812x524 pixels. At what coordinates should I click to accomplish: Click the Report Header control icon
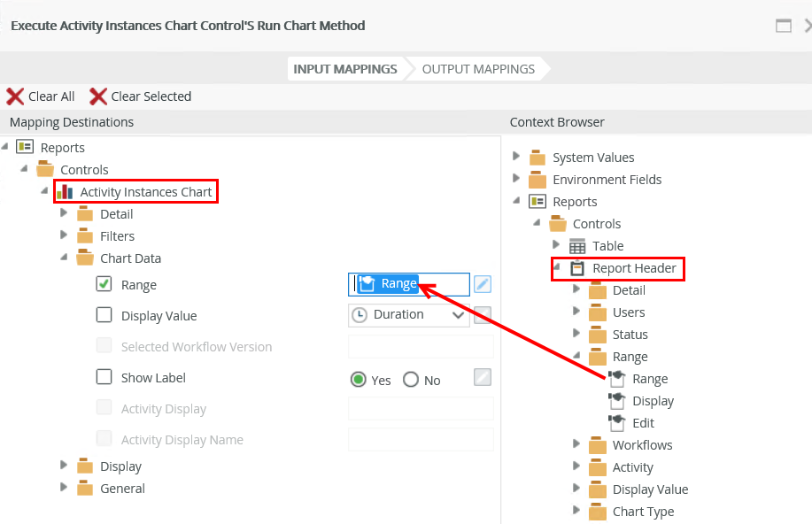[x=577, y=268]
